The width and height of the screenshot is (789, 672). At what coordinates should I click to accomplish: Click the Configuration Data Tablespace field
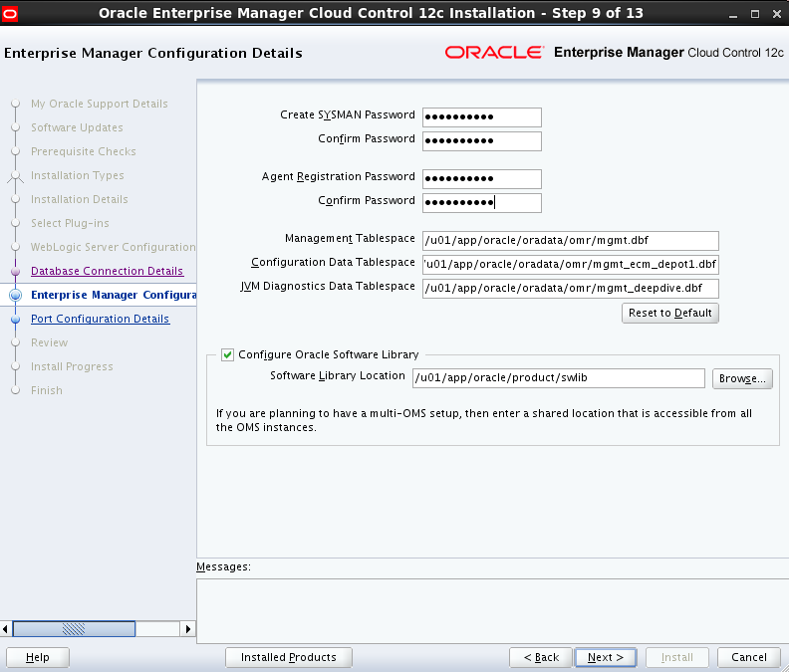[570, 265]
